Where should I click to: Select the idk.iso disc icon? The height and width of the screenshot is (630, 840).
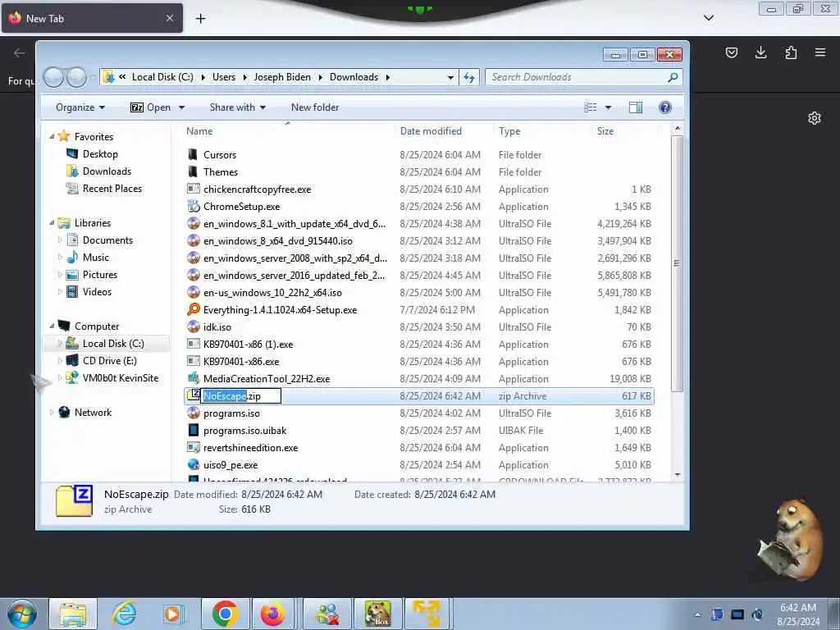pos(194,326)
